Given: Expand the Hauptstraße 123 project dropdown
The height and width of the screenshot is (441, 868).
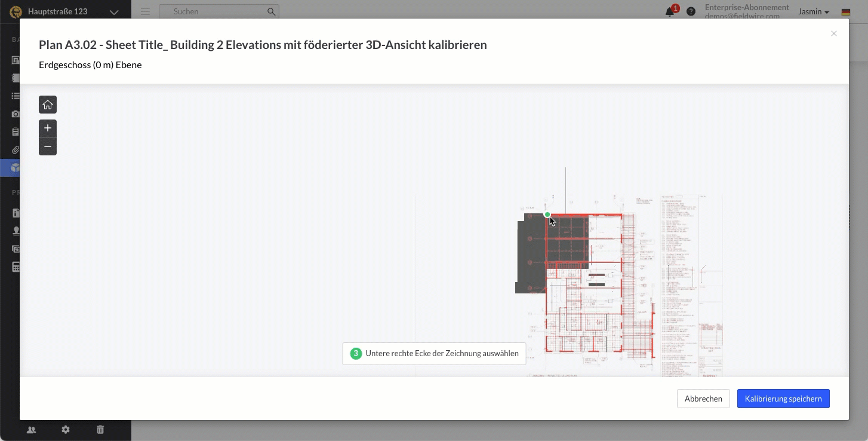Looking at the screenshot, I should [x=113, y=12].
